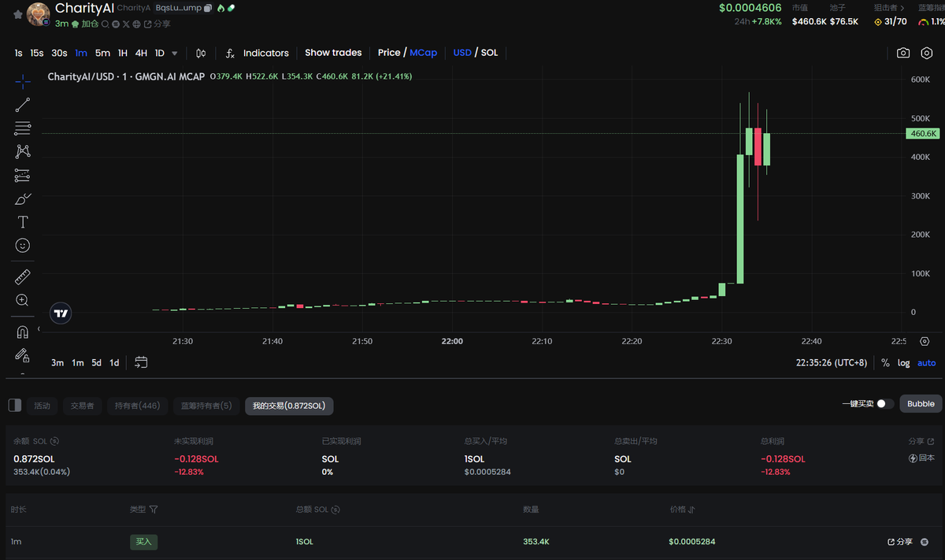
Task: Open the 活动 tab
Action: [42, 406]
